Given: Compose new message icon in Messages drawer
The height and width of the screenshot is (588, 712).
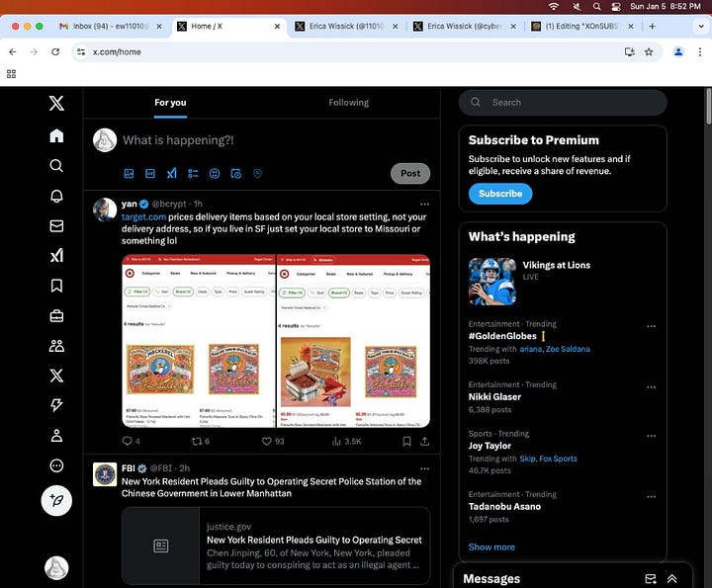Looking at the screenshot, I should click(651, 578).
